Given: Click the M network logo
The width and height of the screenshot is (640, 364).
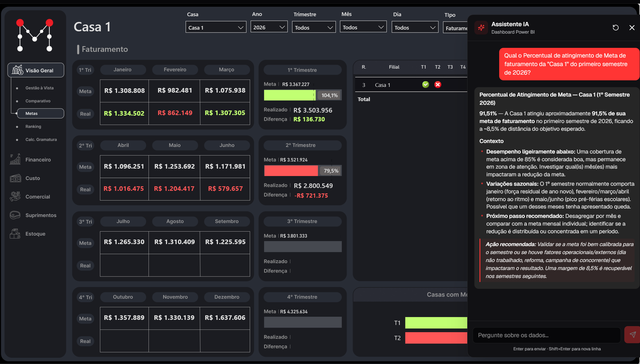Looking at the screenshot, I should point(34,35).
